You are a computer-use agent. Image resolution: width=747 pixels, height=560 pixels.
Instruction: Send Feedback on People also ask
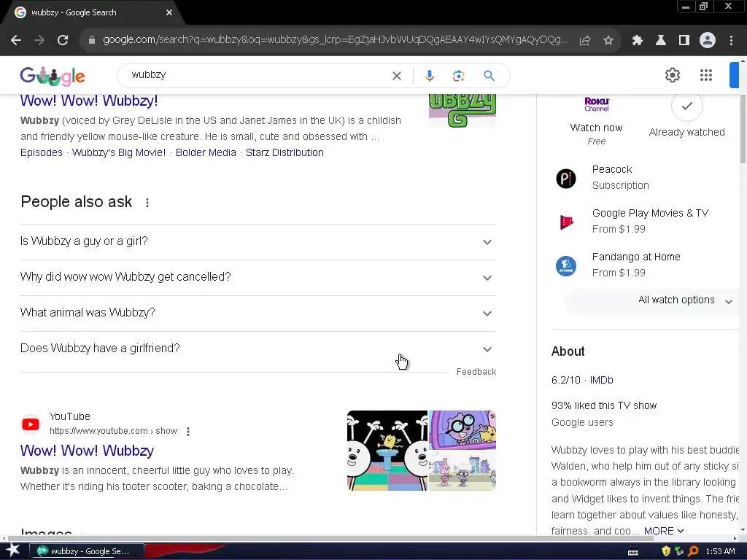[x=476, y=372]
